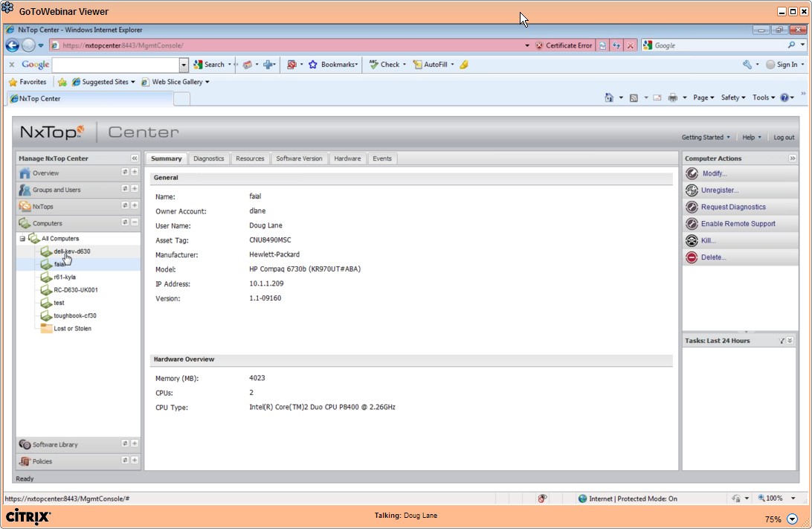Click the Tasks filter funnel icon
Screen dimensions: 812x529
(782, 341)
